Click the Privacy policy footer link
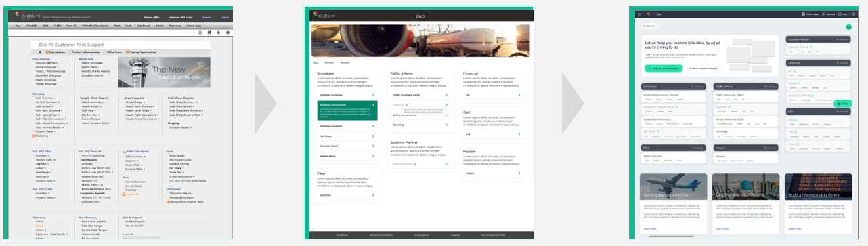 (422, 234)
